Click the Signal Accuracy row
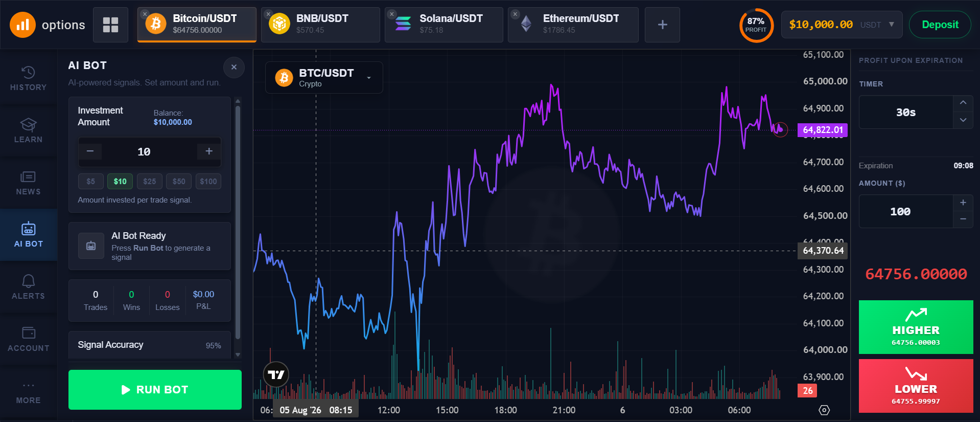 coord(150,345)
